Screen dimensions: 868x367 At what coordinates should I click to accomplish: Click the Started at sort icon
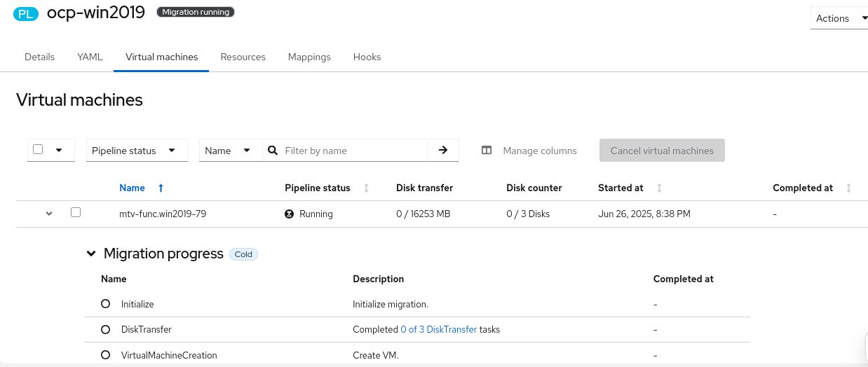pos(659,188)
